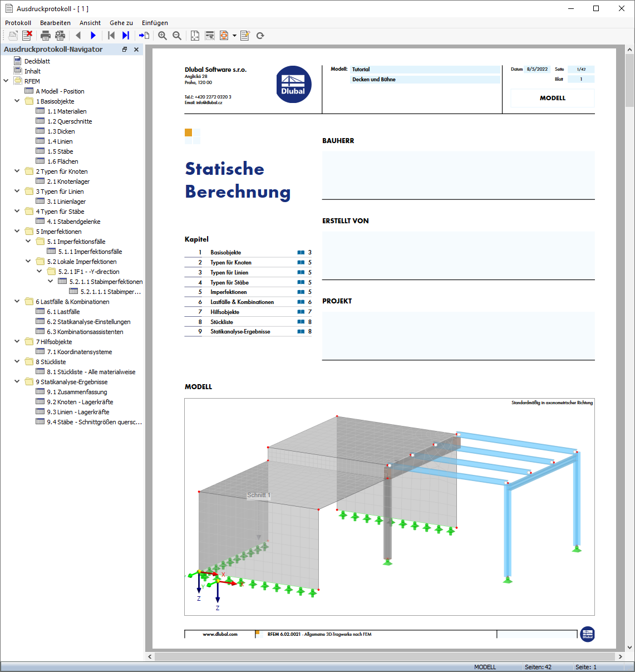Image resolution: width=635 pixels, height=672 pixels.
Task: Collapse the 5.2.1 IF1 - -Y-direction node
Action: point(40,271)
